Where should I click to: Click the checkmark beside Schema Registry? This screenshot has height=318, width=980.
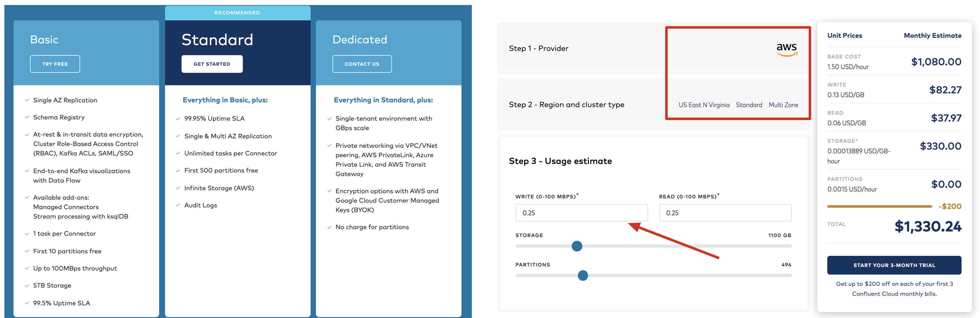(27, 117)
